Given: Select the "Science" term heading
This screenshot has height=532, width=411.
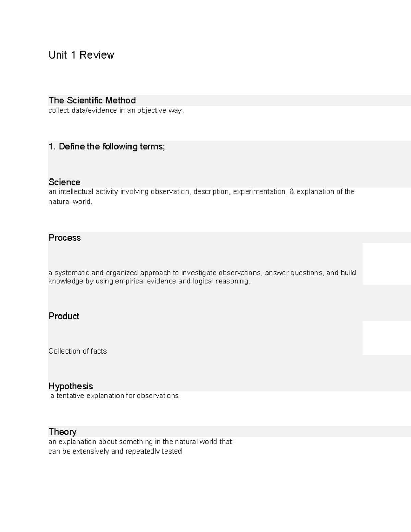Looking at the screenshot, I should coord(64,182).
